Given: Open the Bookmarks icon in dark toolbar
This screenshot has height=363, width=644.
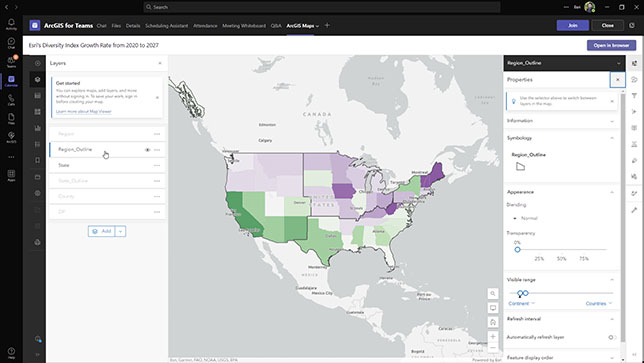Looking at the screenshot, I should (x=37, y=160).
